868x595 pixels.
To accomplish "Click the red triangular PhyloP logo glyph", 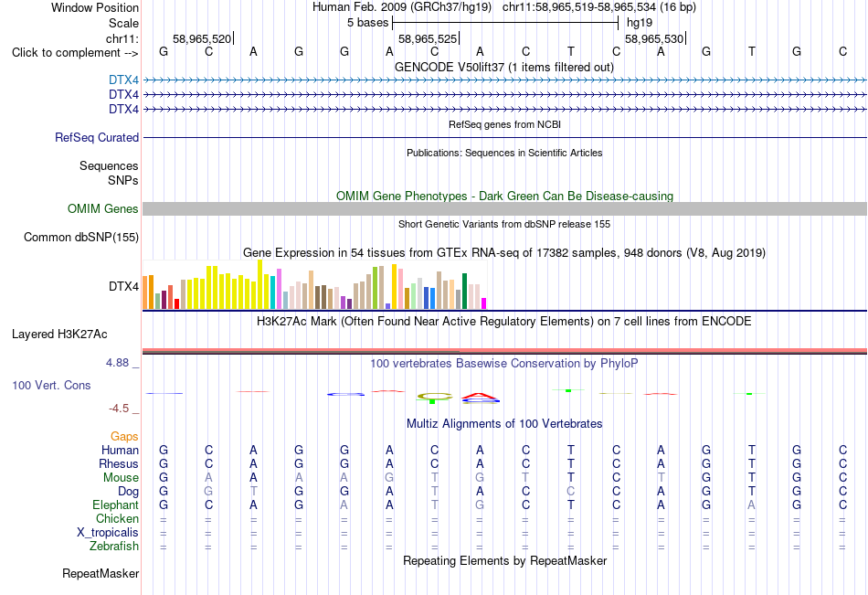I will click(x=481, y=398).
